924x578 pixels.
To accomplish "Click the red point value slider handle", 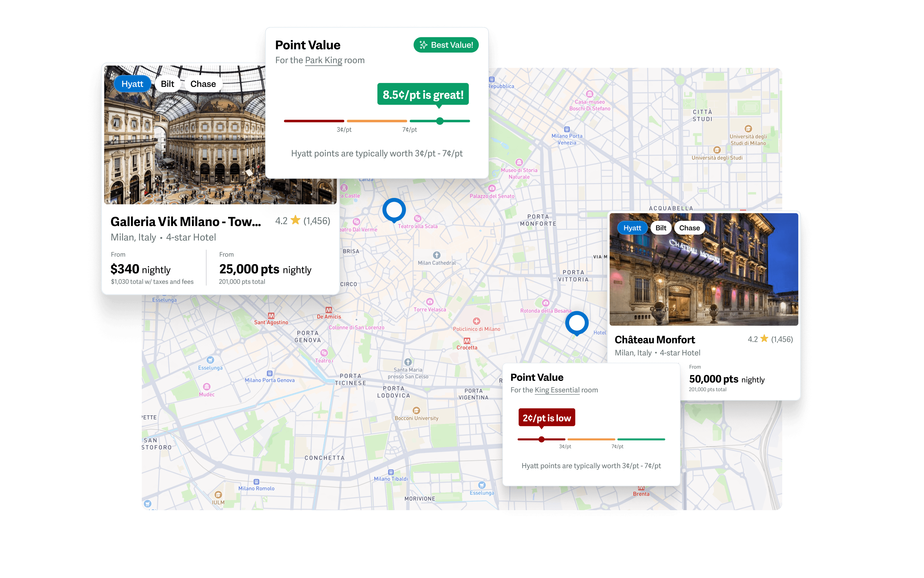I will (x=541, y=439).
